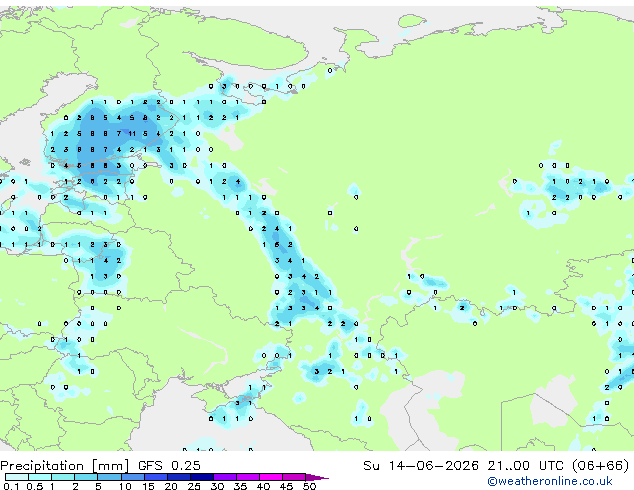The width and height of the screenshot is (634, 490).
Task: Click the magenta swatch between 40 and 45
Action: click(271, 477)
